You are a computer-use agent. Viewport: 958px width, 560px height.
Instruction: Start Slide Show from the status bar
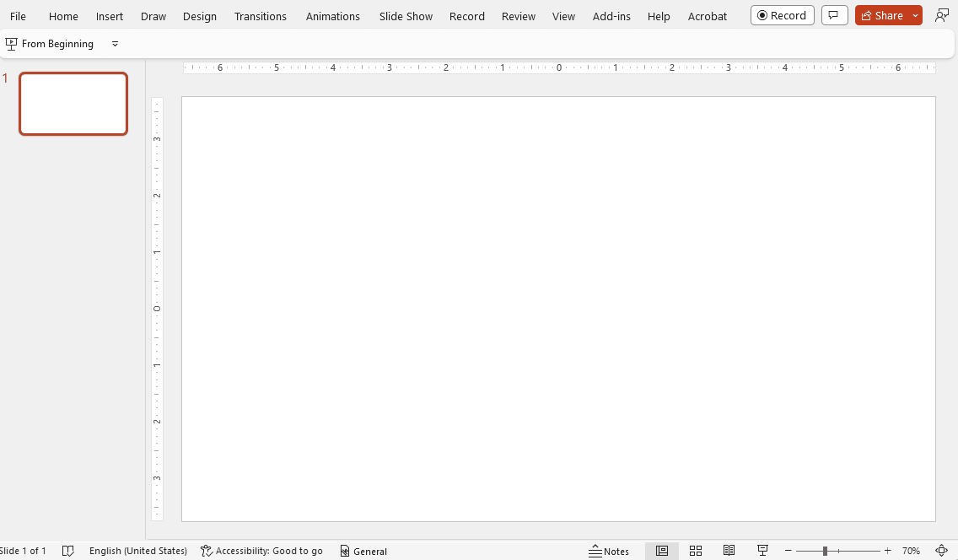[x=762, y=551]
